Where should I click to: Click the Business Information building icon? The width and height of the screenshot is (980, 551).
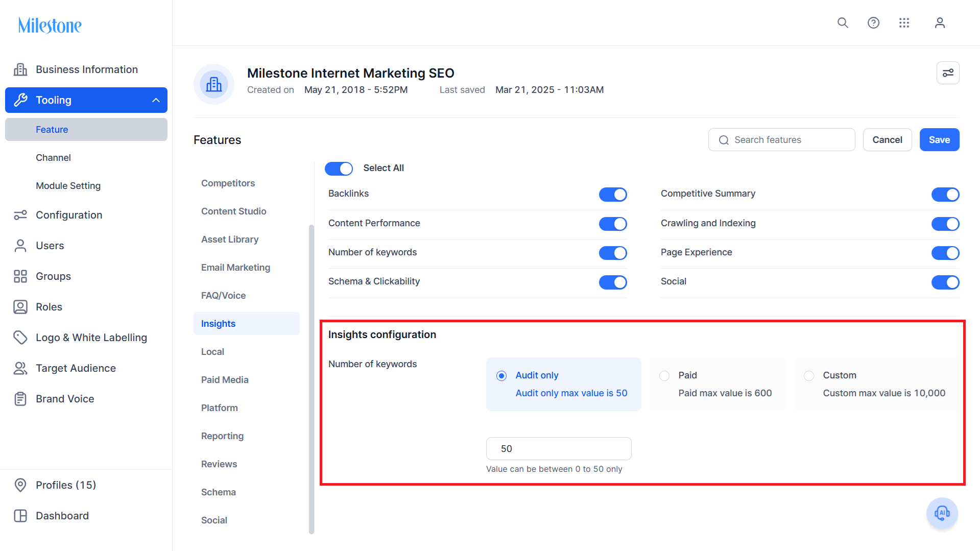[20, 69]
